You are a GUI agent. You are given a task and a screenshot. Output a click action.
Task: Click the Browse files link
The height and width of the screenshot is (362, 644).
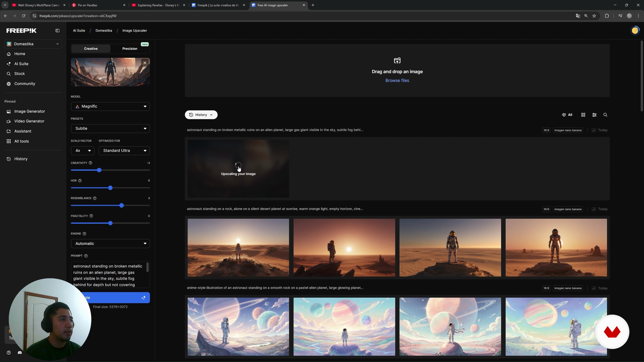[x=397, y=80]
